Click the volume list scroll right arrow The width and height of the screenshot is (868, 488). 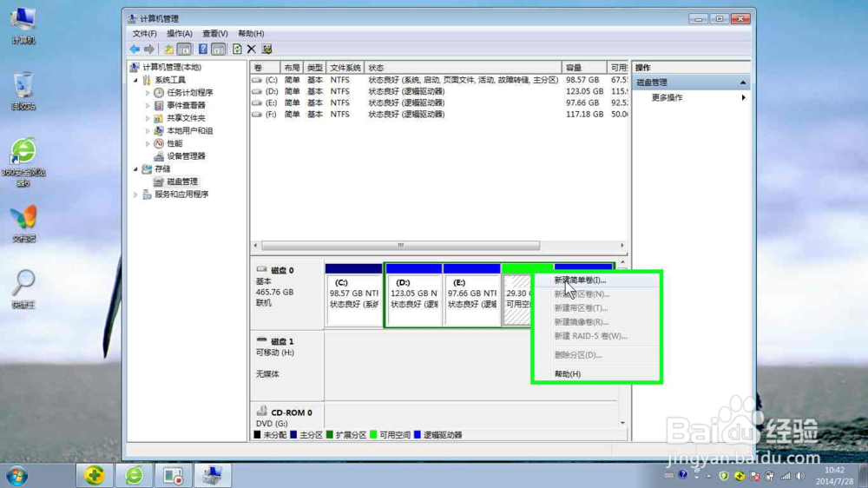[x=622, y=246]
